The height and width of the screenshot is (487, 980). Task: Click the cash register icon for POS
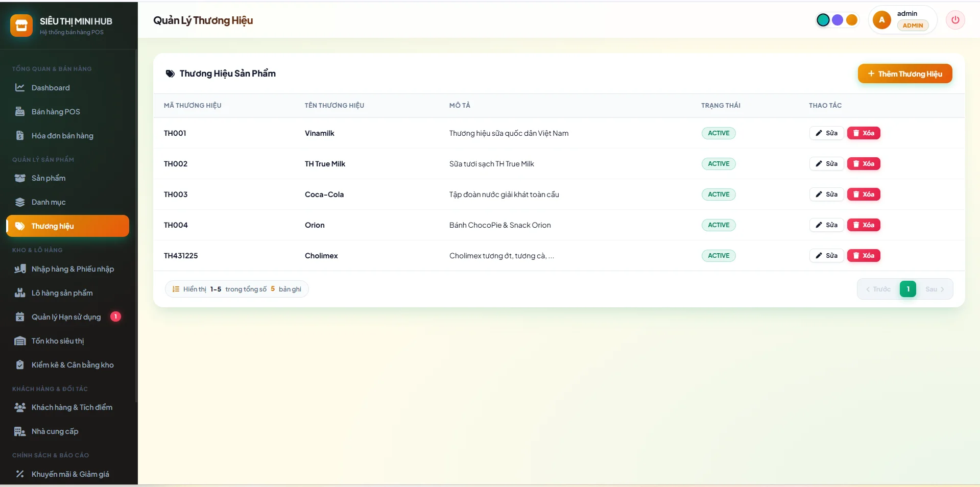pos(20,112)
